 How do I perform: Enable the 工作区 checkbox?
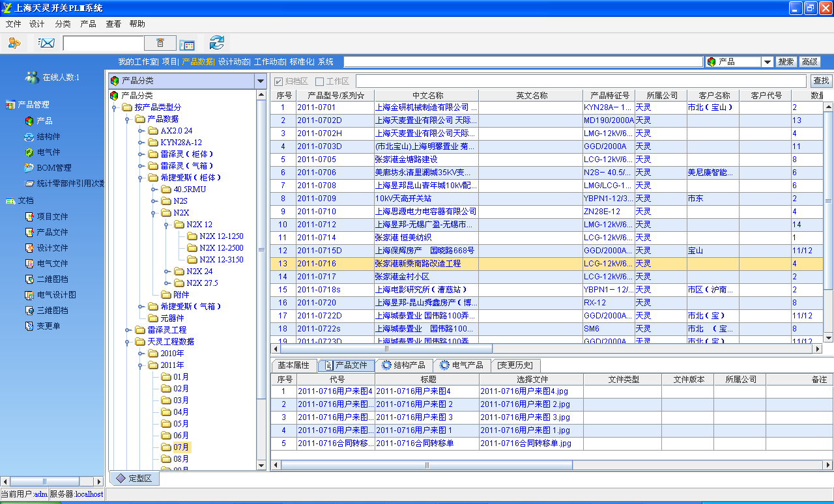coord(319,81)
